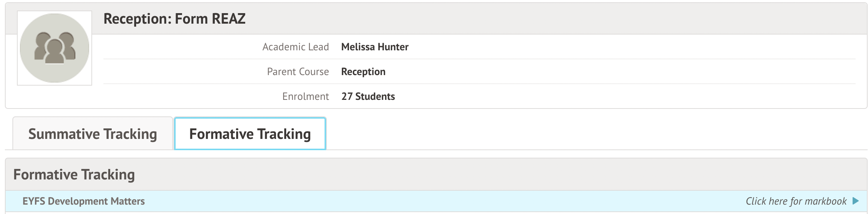The width and height of the screenshot is (868, 214).
Task: Open the parent course 'Reception' value
Action: 363,72
